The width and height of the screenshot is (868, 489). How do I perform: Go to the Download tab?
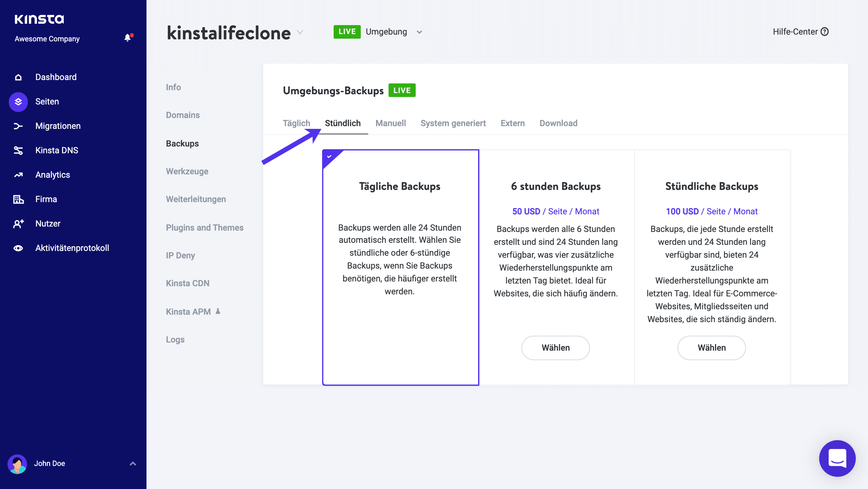[558, 123]
